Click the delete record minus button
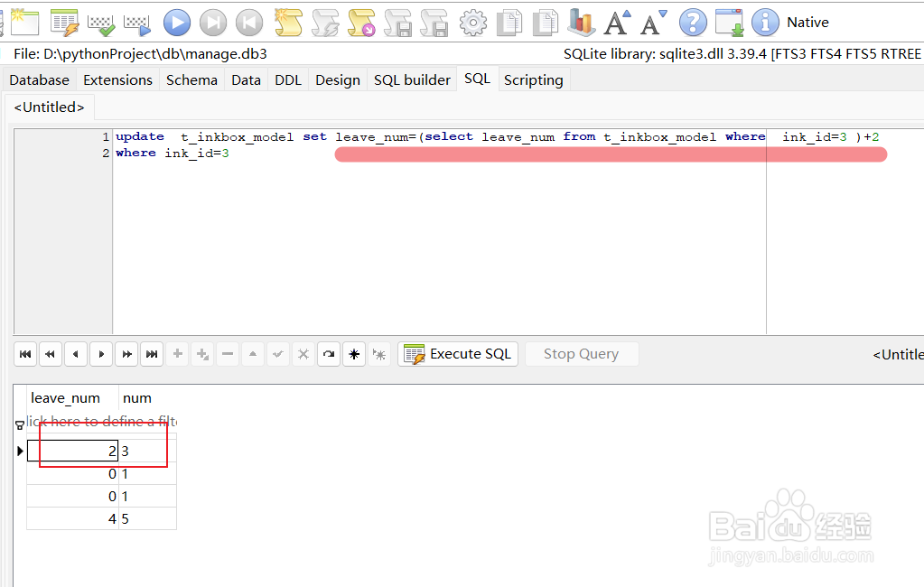 [x=228, y=354]
